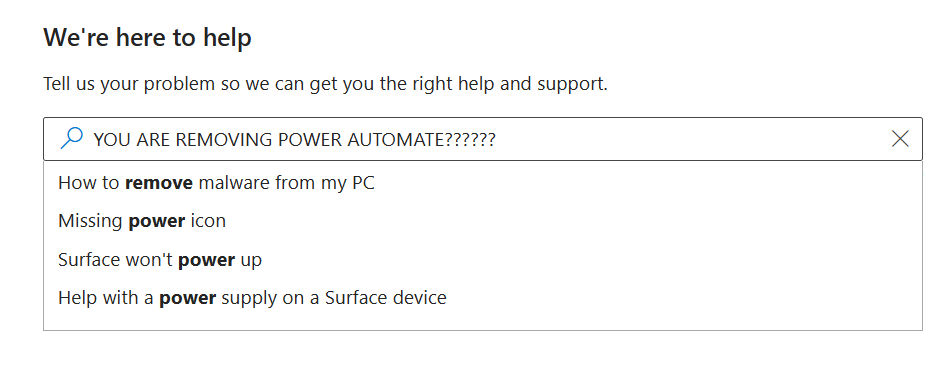This screenshot has height=381, width=949.
Task: Click the word 'Missing' in the second suggestion
Action: (90, 221)
